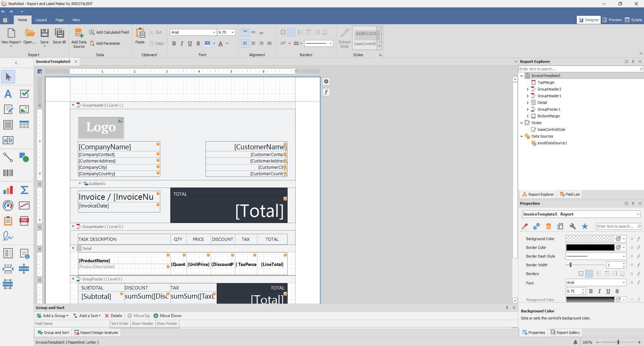Toggle Italic in Properties font section
This screenshot has width=644, height=346.
(x=599, y=291)
